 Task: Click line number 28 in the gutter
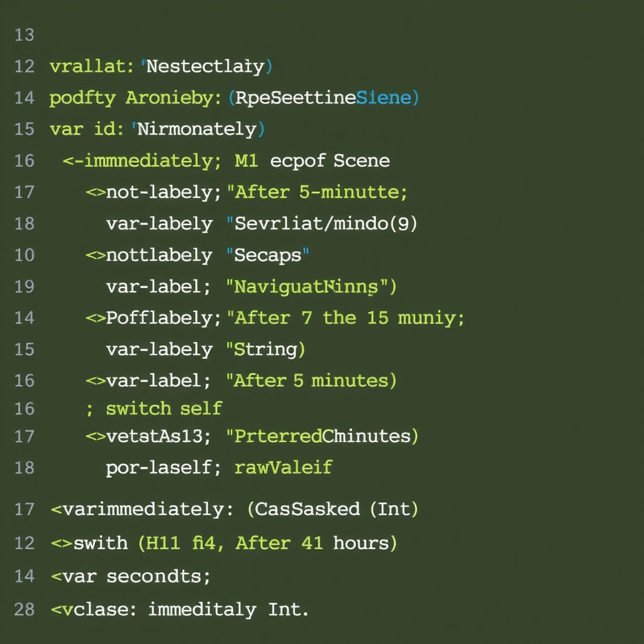pyautogui.click(x=24, y=609)
